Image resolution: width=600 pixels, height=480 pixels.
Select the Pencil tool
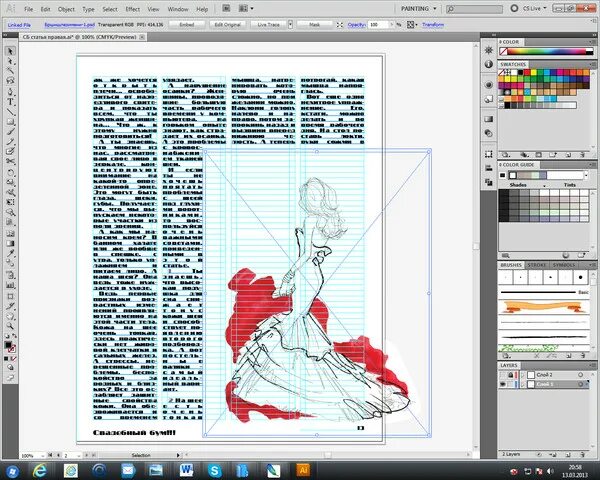[10, 142]
